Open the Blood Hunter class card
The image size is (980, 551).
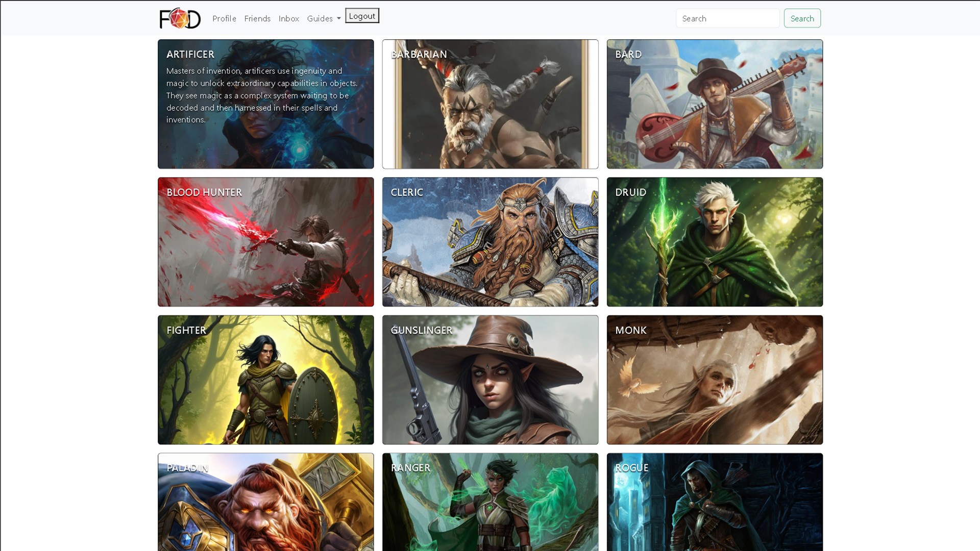(x=265, y=242)
